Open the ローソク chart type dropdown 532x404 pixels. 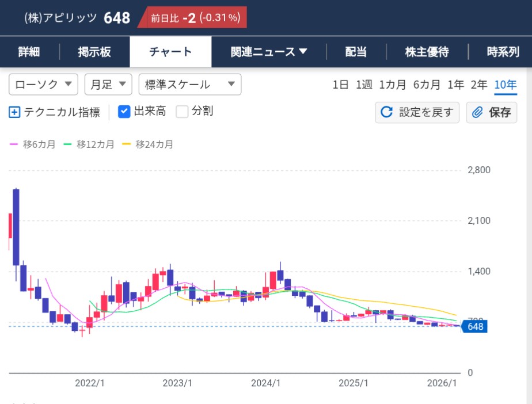click(43, 85)
